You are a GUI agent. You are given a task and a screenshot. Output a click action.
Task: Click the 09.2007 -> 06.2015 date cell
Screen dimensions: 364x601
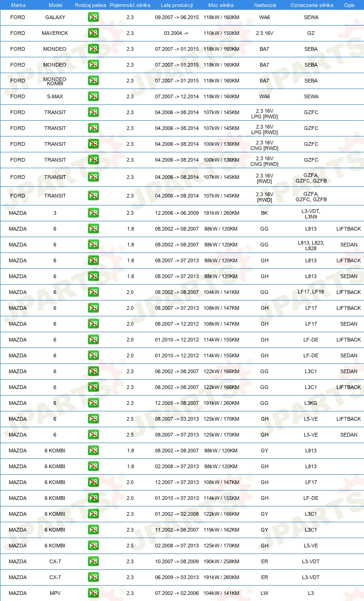click(177, 17)
